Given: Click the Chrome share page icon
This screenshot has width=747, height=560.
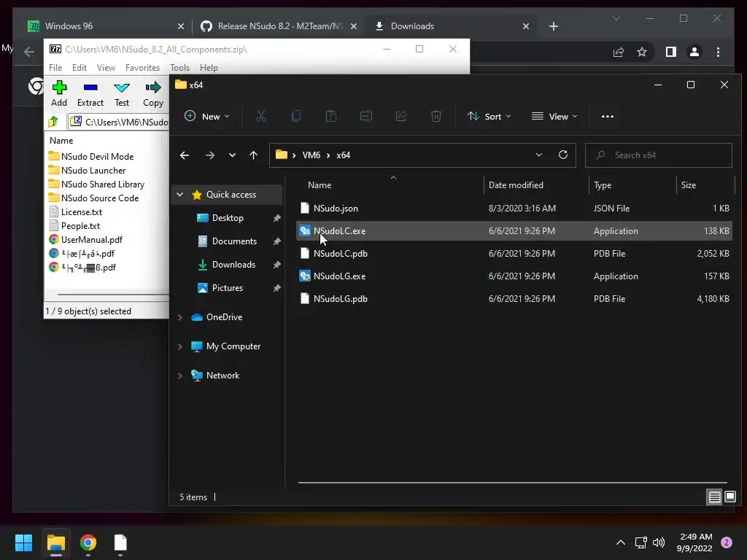Looking at the screenshot, I should click(x=619, y=52).
